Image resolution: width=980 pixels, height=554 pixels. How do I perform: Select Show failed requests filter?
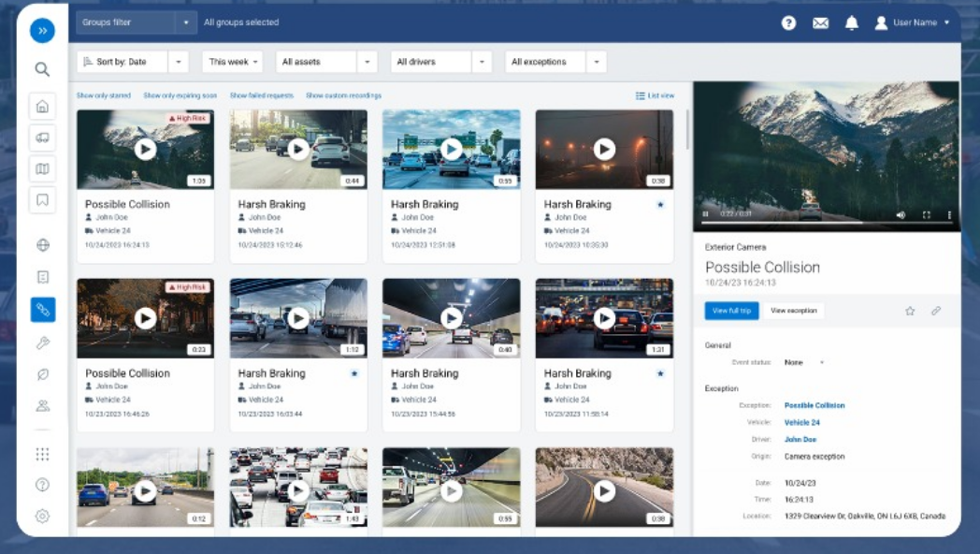pyautogui.click(x=262, y=95)
